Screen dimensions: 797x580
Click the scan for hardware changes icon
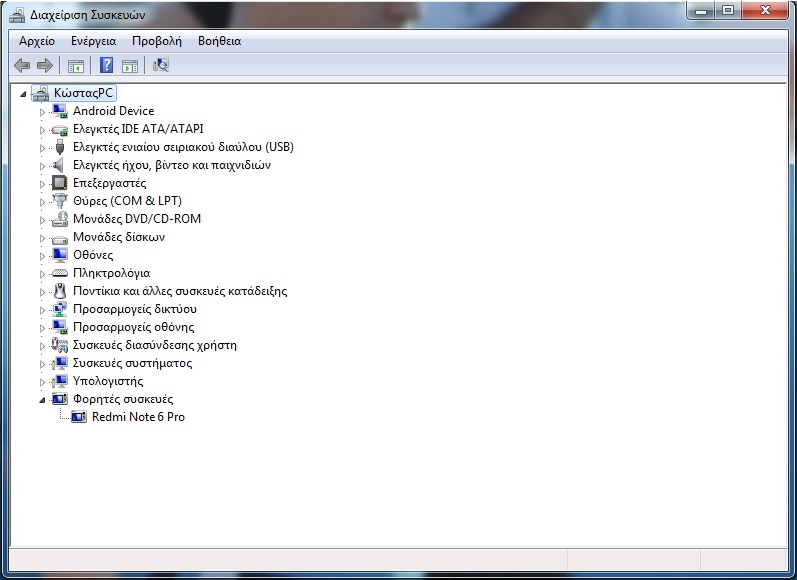(x=161, y=66)
